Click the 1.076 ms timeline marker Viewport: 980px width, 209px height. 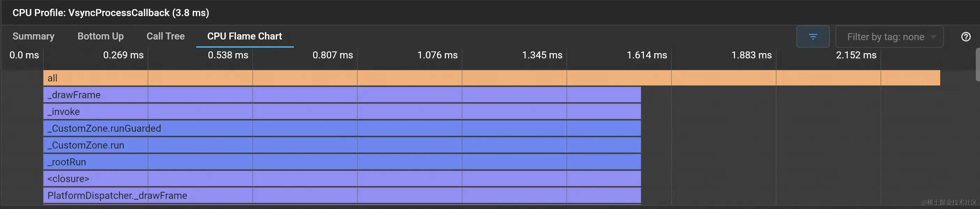(437, 55)
